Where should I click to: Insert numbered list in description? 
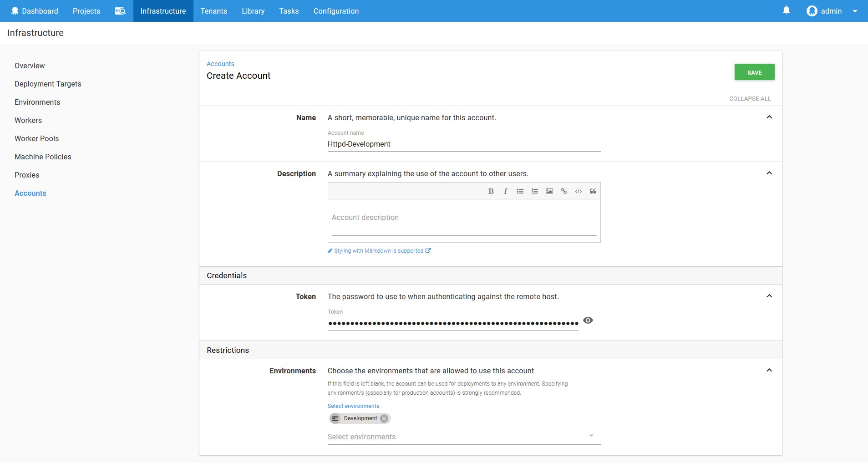534,191
